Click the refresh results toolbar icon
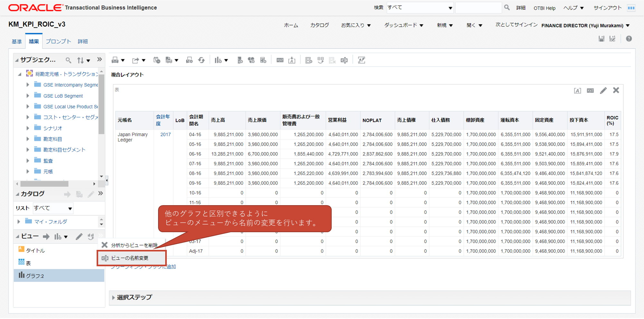 pyautogui.click(x=202, y=60)
